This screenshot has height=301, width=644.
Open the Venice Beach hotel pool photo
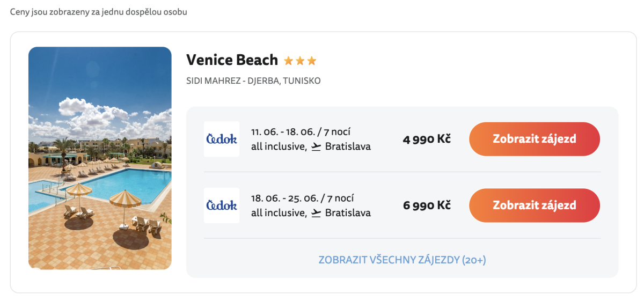100,158
